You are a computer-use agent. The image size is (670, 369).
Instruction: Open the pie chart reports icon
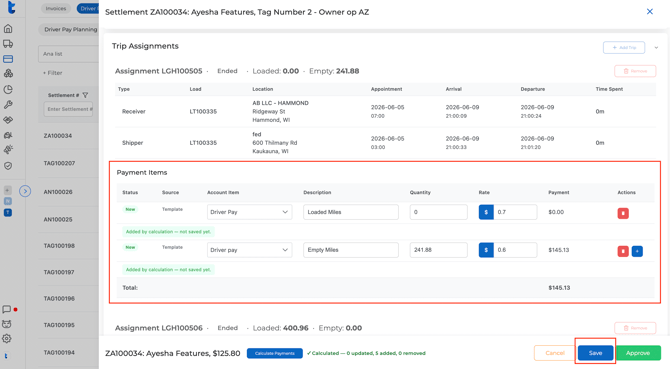pyautogui.click(x=8, y=89)
